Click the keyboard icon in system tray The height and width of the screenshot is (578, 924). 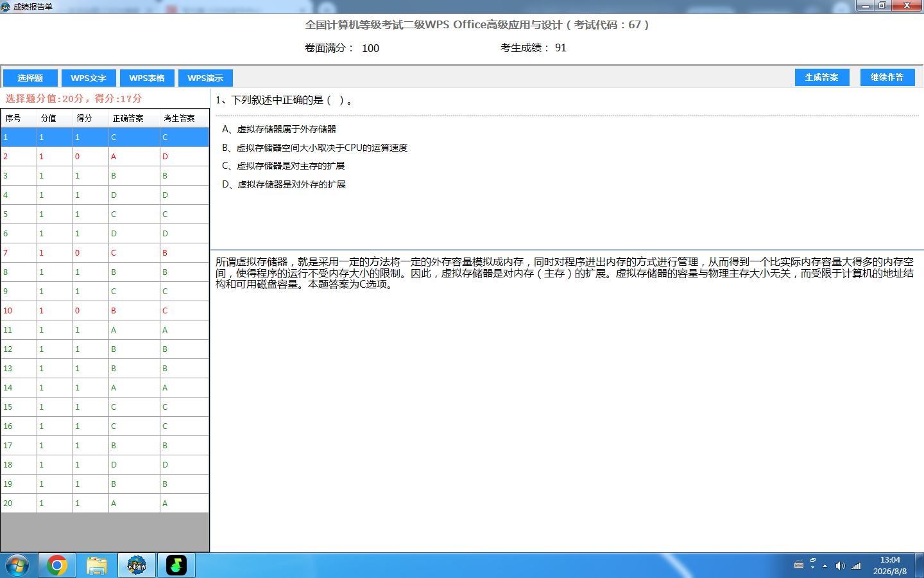pos(799,565)
